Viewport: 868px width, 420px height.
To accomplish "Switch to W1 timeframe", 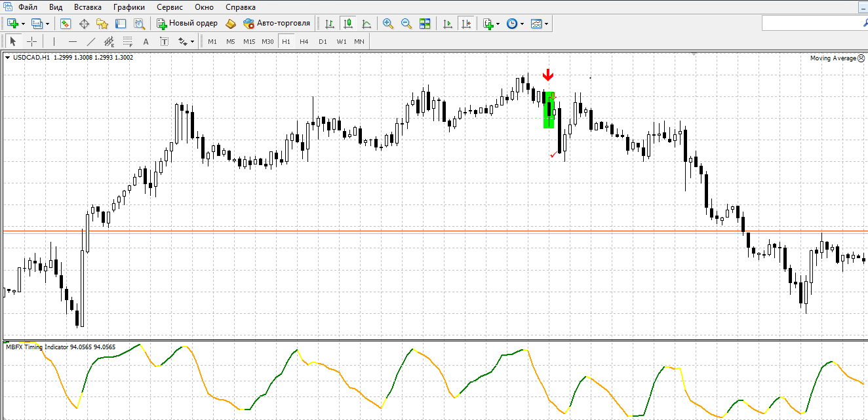I will 342,41.
